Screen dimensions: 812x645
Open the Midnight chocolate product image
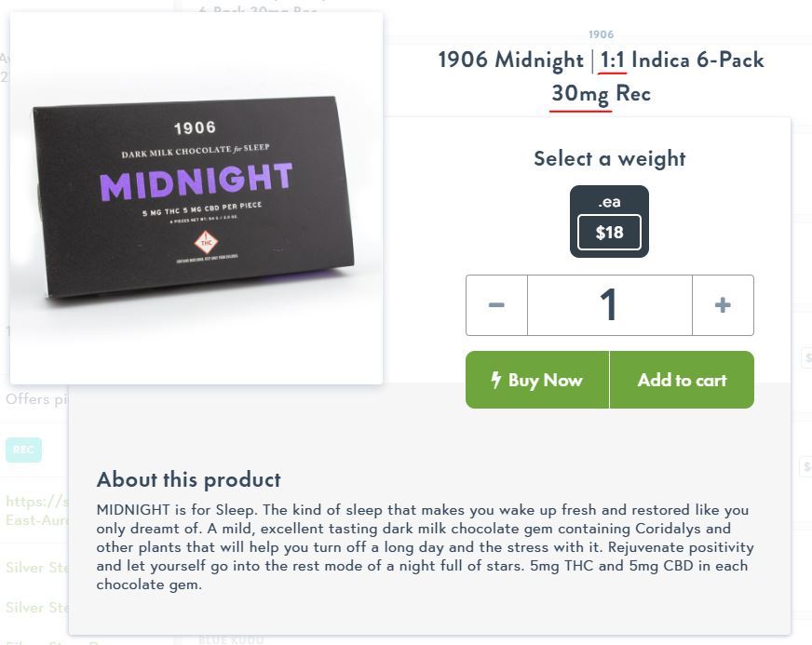tap(196, 198)
